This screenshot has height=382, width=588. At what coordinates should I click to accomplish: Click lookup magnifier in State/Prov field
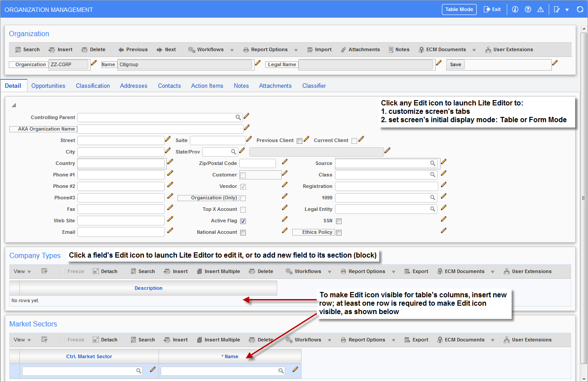coord(234,152)
